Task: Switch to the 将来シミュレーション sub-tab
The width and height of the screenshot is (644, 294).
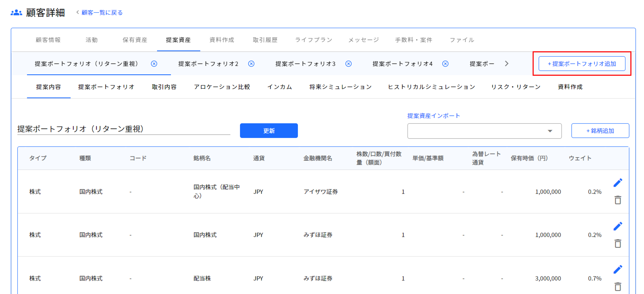Action: click(340, 87)
